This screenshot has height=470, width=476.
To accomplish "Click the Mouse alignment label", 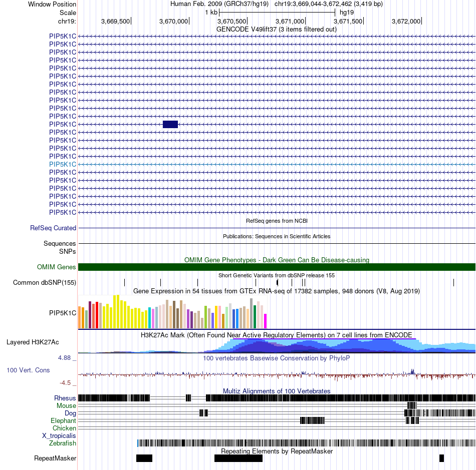I will pyautogui.click(x=66, y=406).
